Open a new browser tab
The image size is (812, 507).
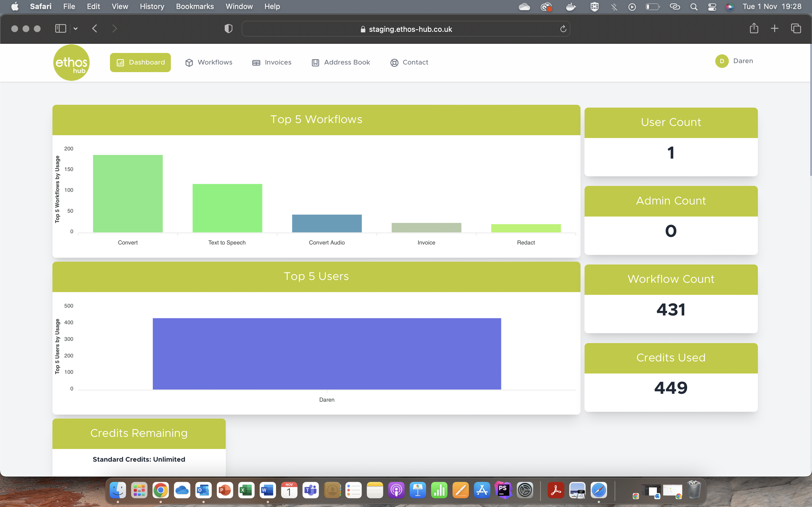pyautogui.click(x=775, y=28)
